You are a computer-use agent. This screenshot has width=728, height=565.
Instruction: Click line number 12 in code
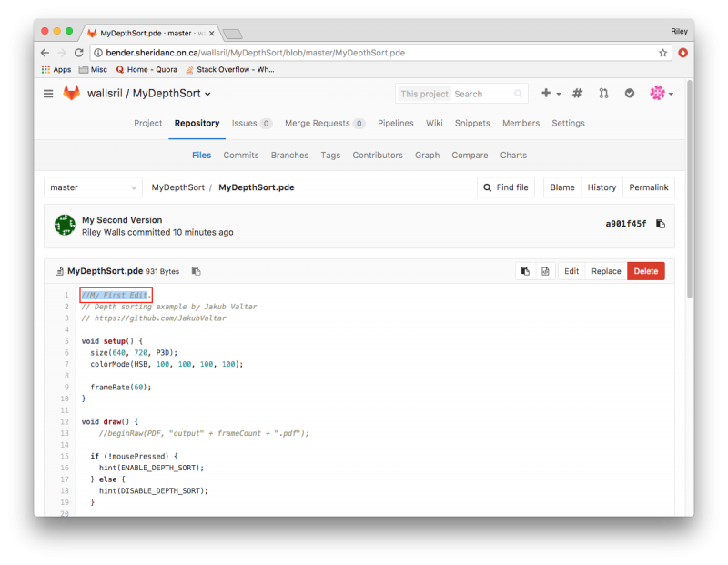tap(65, 422)
